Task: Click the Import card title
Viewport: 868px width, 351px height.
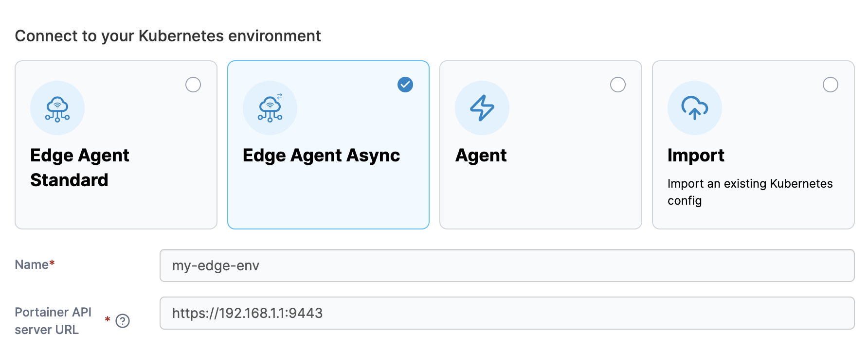Action: click(696, 156)
